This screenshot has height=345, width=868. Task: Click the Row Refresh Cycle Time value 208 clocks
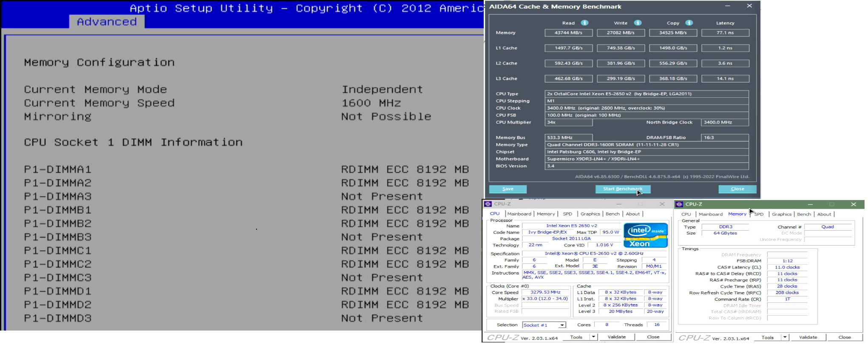tap(787, 293)
